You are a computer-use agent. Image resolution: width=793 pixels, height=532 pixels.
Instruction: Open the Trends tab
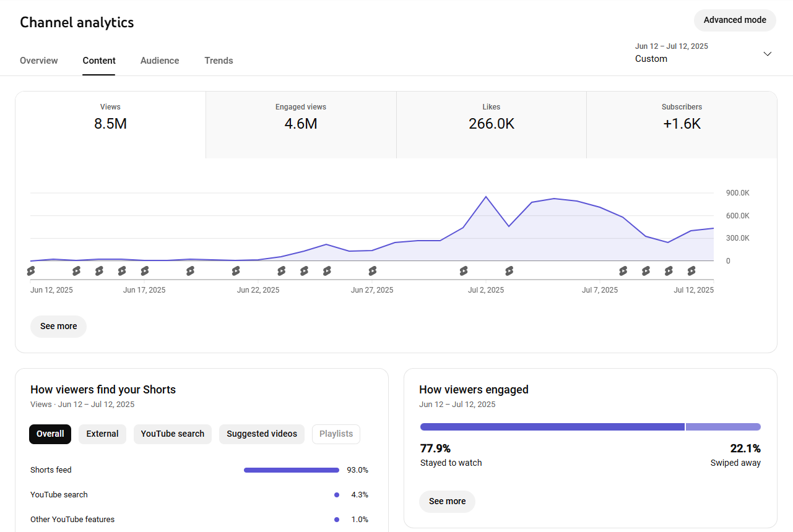(x=219, y=61)
